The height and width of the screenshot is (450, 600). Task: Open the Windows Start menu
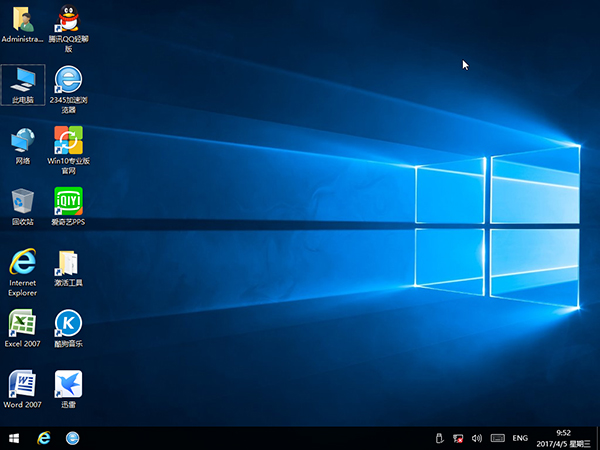15,438
